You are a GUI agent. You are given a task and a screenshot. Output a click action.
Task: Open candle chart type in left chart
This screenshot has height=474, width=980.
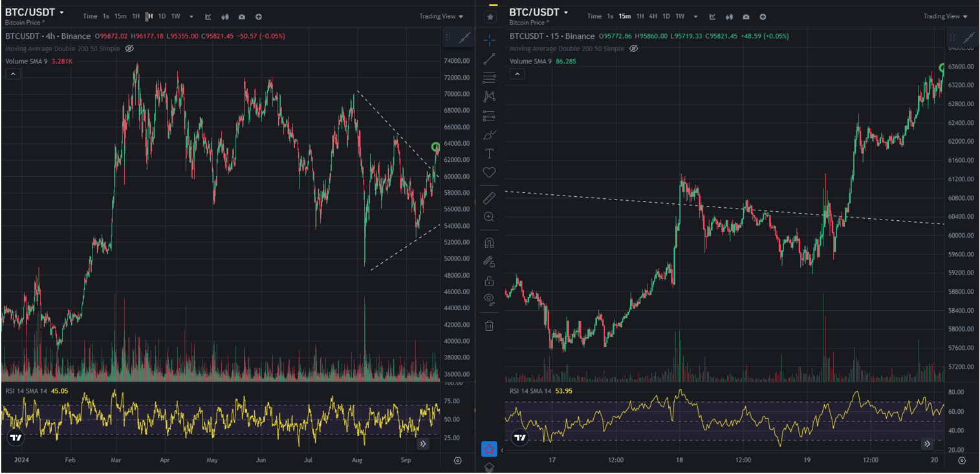(x=225, y=16)
